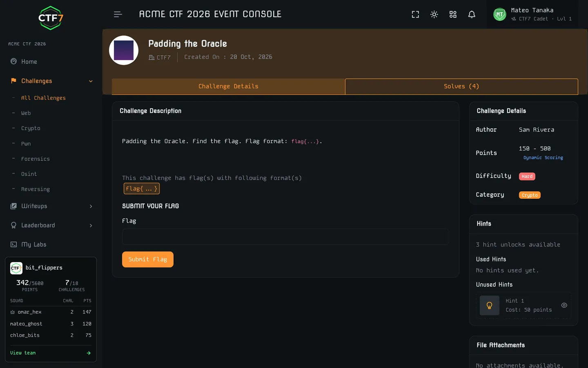This screenshot has width=588, height=368.
Task: Open the Mateo Tanaka profile avatar
Action: [500, 14]
